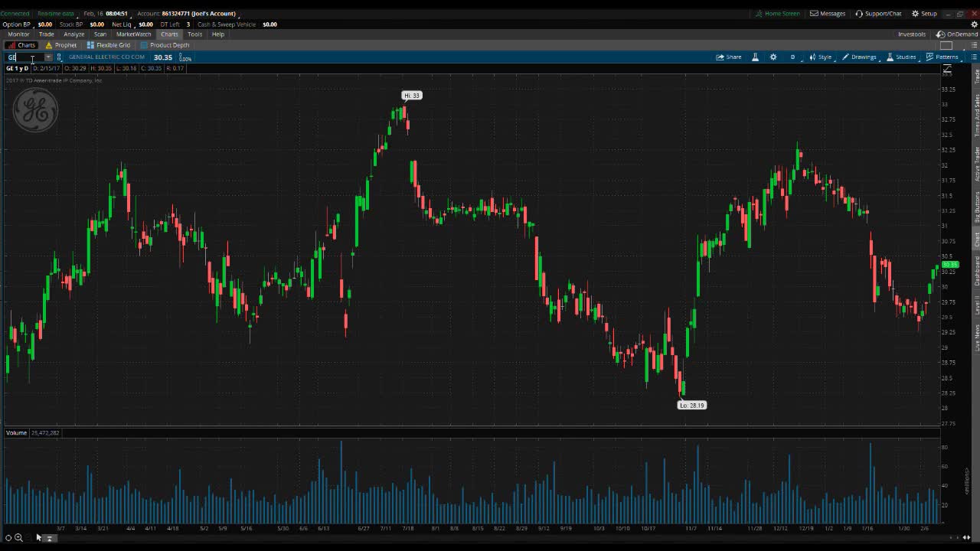Open Messages
Viewport: 980px width, 551px height.
pos(828,14)
